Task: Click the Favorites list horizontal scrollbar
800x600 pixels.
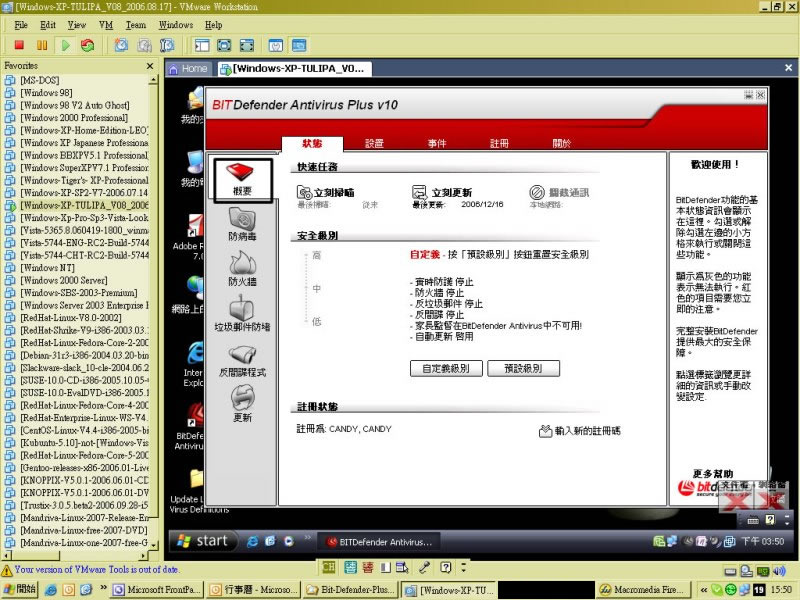Action: (76, 555)
